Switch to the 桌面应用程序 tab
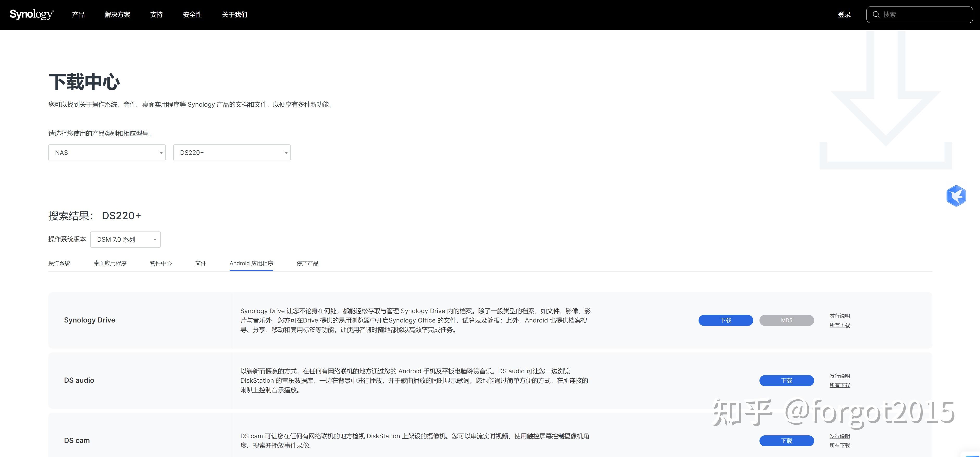This screenshot has width=980, height=457. 110,263
